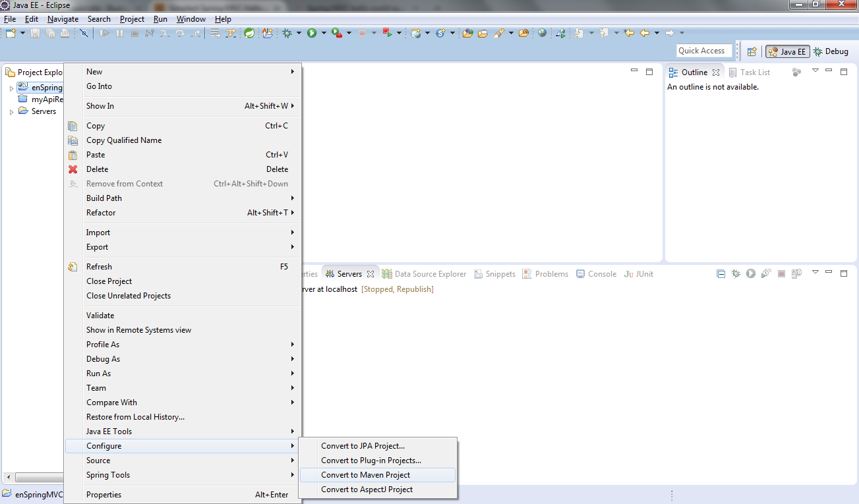Click the Delete red X menu icon

[x=73, y=169]
